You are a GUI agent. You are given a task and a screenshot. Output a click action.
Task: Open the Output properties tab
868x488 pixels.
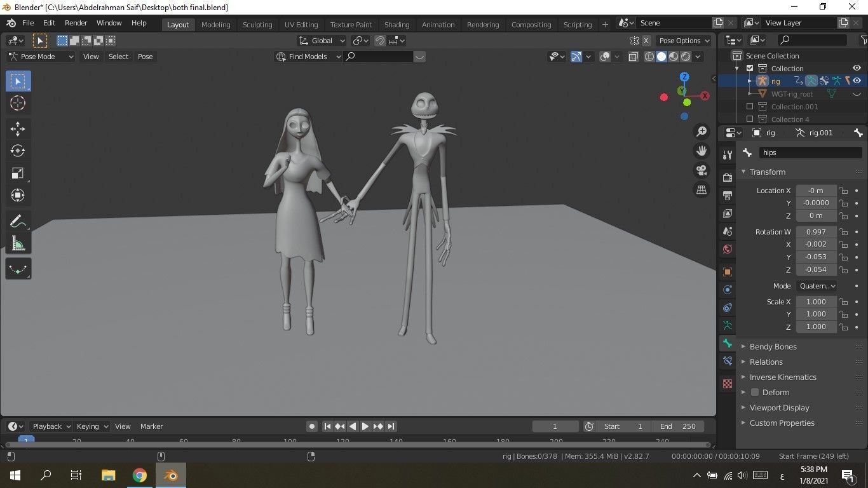(728, 196)
